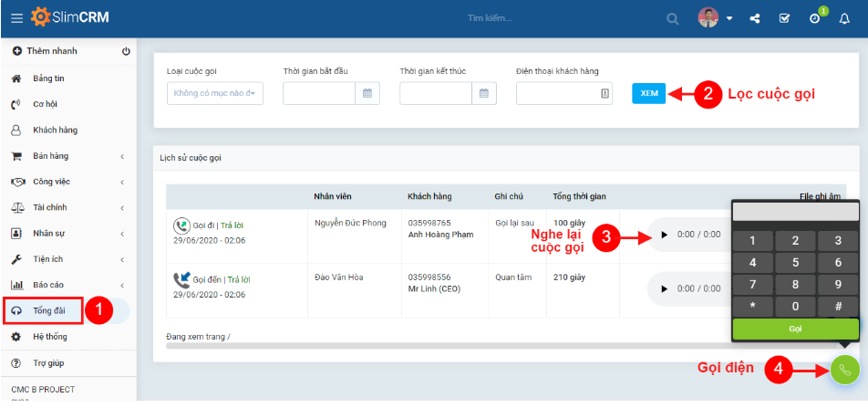Expand the Báo cáo sidebar menu
This screenshot has width=868, height=408.
(x=69, y=285)
